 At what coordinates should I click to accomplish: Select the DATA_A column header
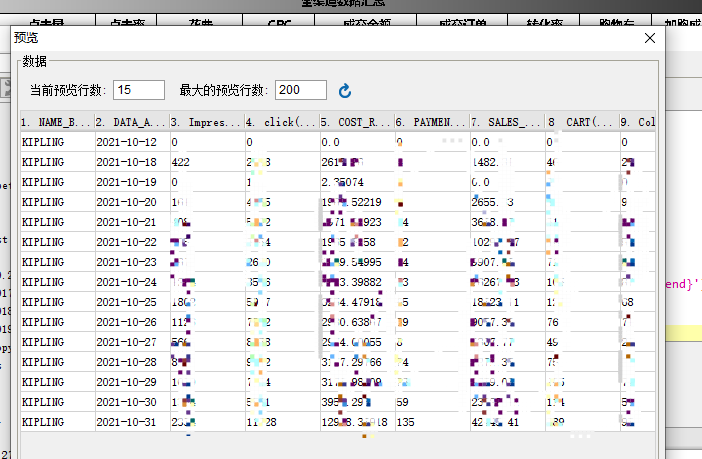coord(132,122)
